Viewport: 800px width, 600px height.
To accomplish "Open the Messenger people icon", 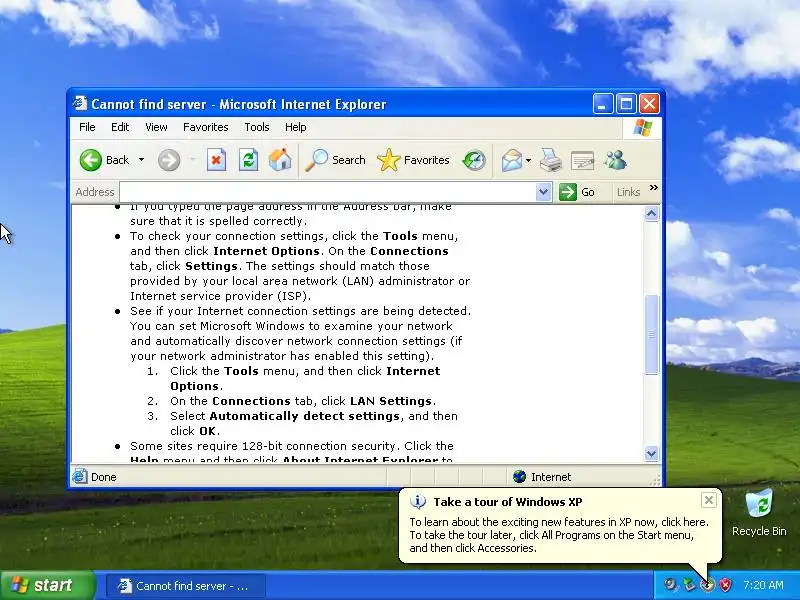I will [x=615, y=160].
